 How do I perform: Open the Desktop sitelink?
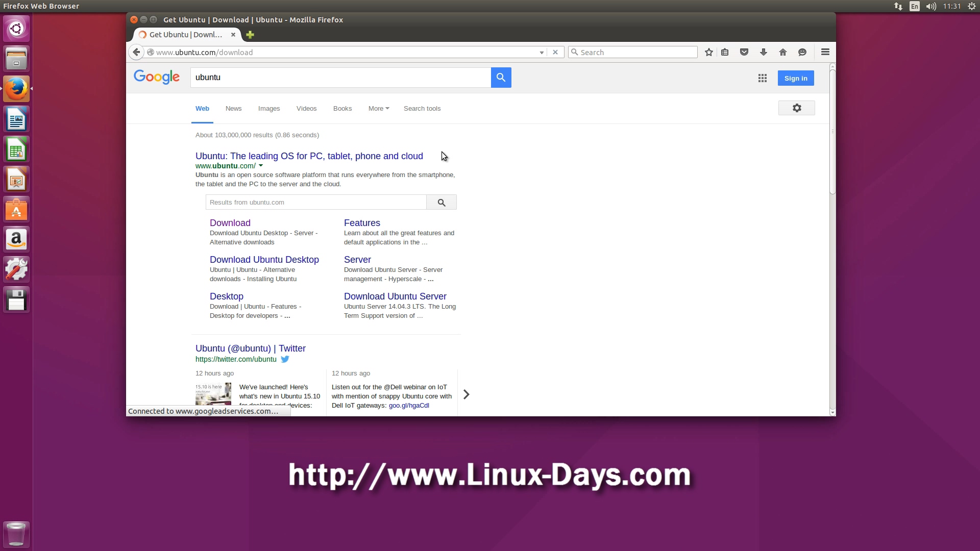(x=227, y=296)
